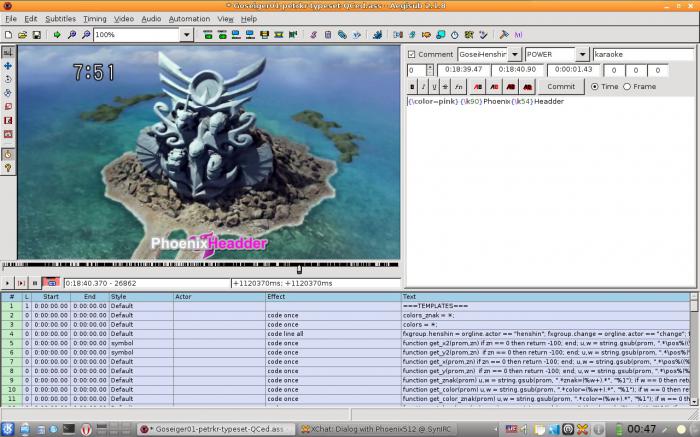Select the scale subtitles visual tool
Screen dimensions: 700x437
click(8, 107)
